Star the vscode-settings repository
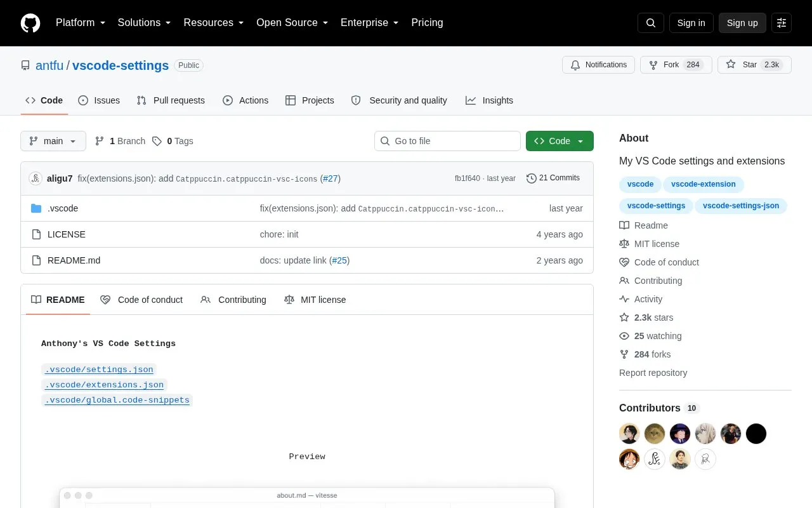This screenshot has width=812, height=508. [754, 65]
